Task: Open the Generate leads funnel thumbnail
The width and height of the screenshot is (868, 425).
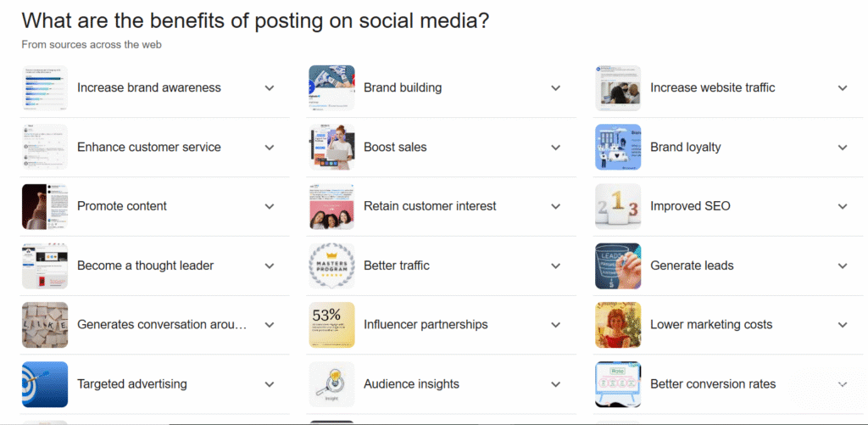Action: [x=618, y=266]
